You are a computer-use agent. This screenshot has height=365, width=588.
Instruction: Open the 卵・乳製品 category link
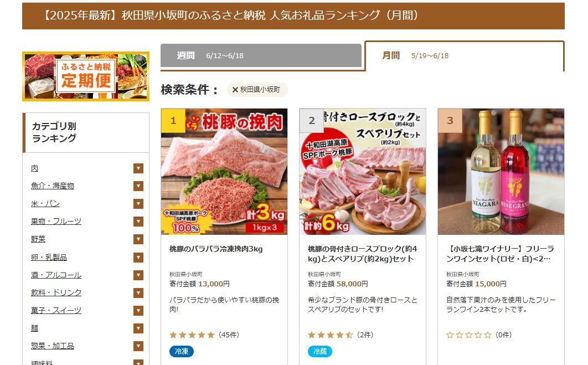point(49,257)
